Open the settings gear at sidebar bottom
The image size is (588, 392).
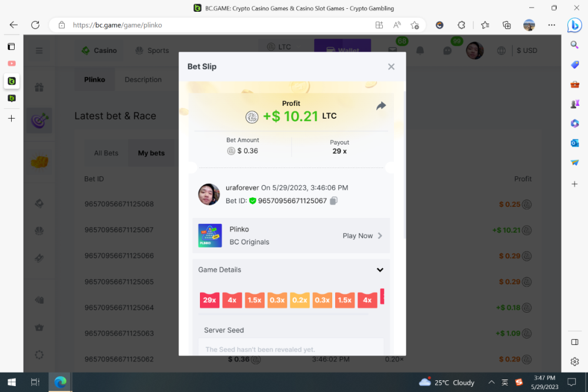click(x=39, y=354)
